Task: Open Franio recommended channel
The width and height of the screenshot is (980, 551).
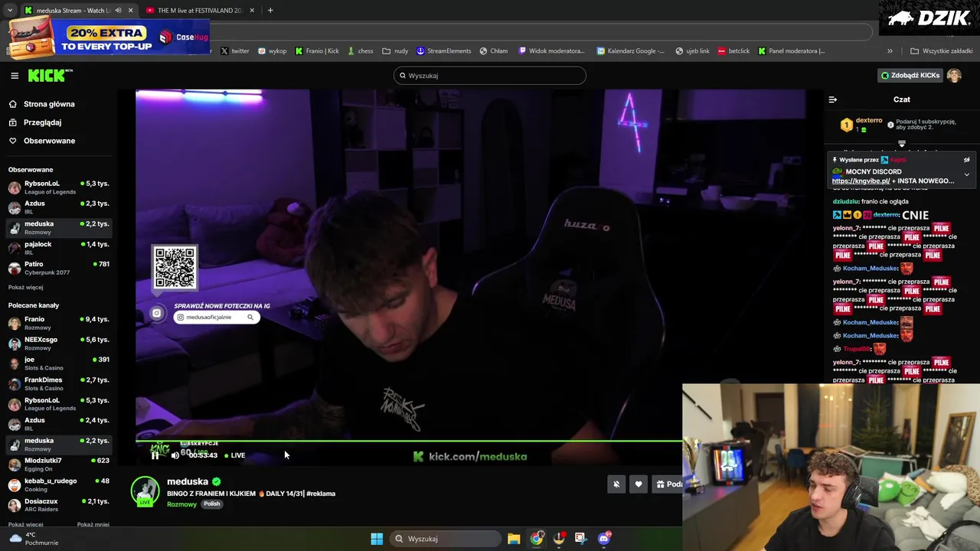Action: point(58,323)
